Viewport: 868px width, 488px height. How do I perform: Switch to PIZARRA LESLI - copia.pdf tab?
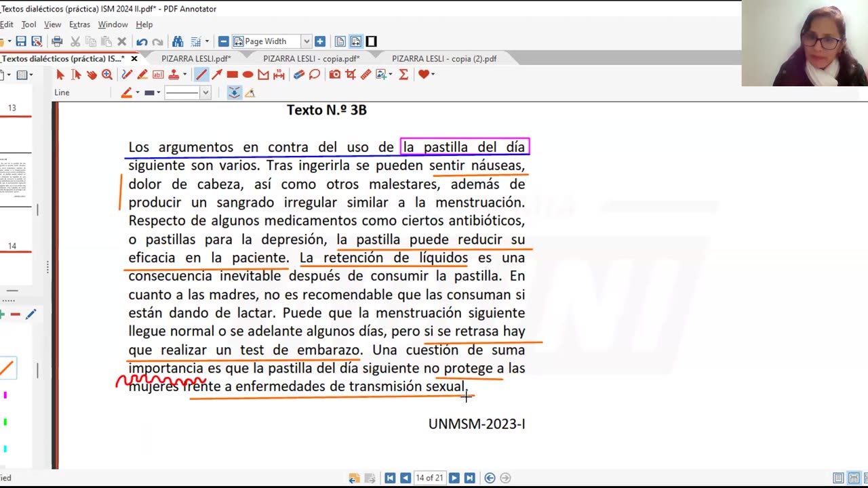(311, 58)
